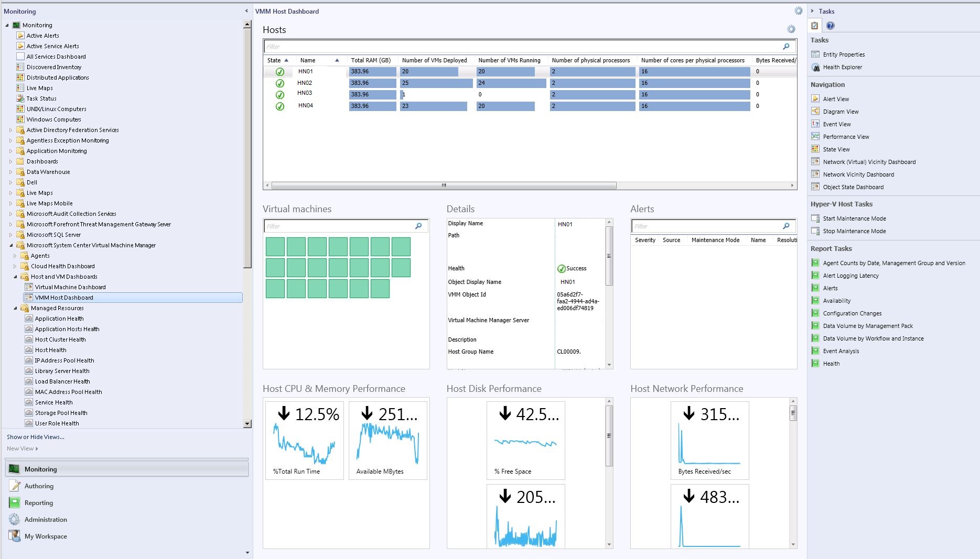Click the Tasks clipboard icon tab
The image size is (980, 559).
815,26
